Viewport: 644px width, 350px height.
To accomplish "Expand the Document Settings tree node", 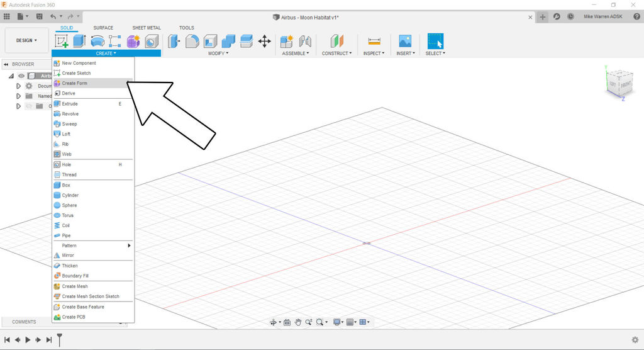I will click(19, 86).
